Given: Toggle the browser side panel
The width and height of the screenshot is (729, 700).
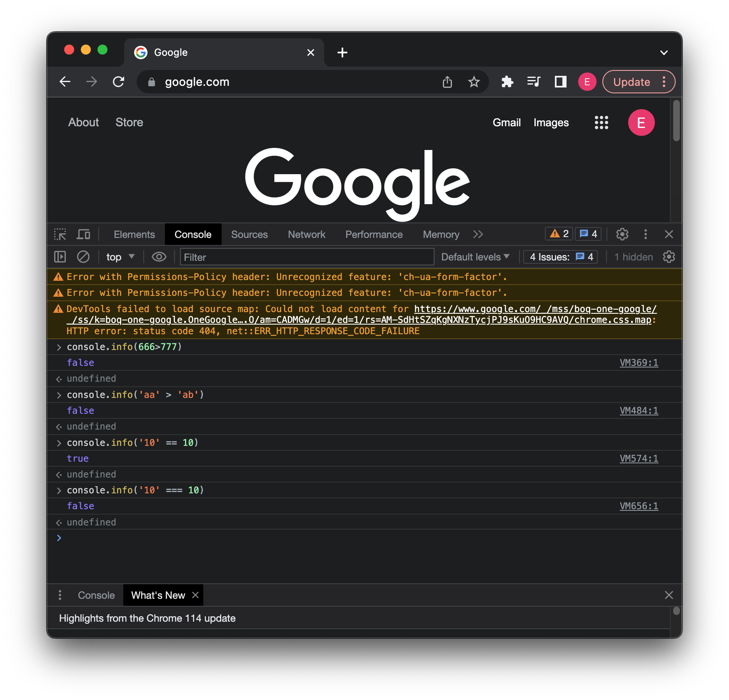Looking at the screenshot, I should (560, 82).
